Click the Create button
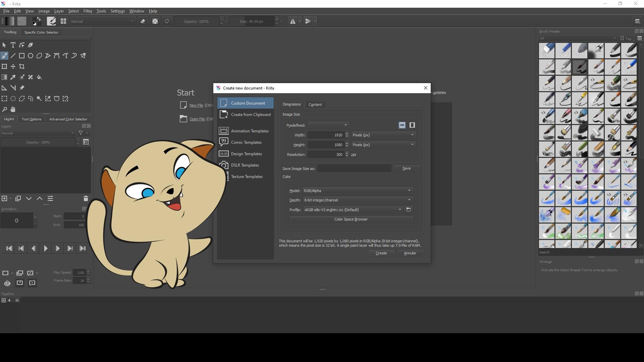The image size is (644, 362). point(381,253)
